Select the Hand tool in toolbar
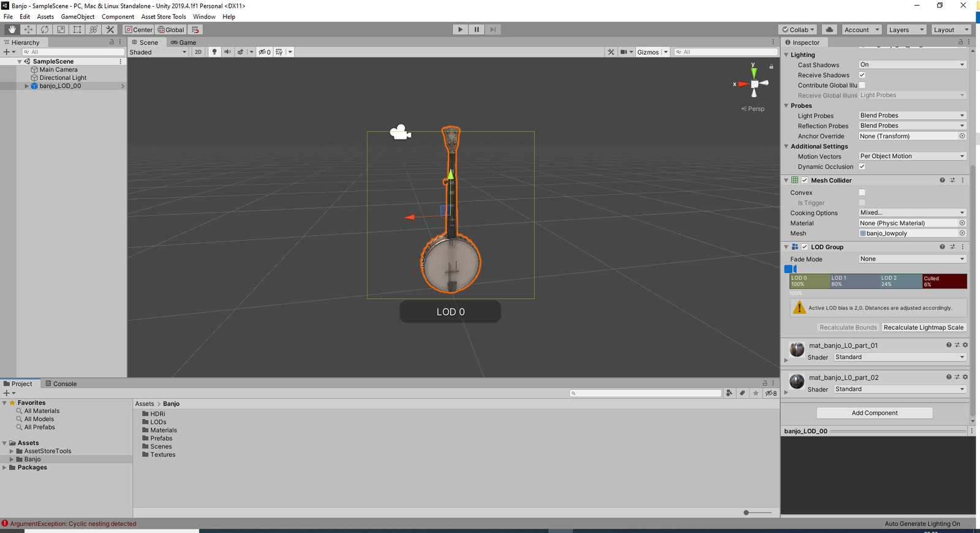The height and width of the screenshot is (533, 980). click(12, 29)
